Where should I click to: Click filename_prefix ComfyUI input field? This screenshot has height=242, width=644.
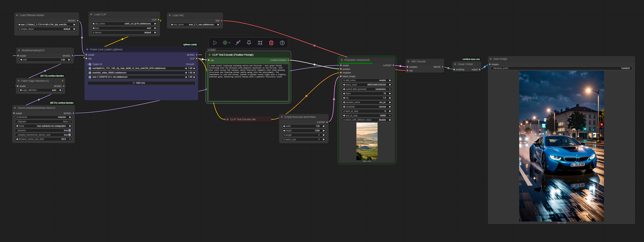pyautogui.click(x=561, y=68)
